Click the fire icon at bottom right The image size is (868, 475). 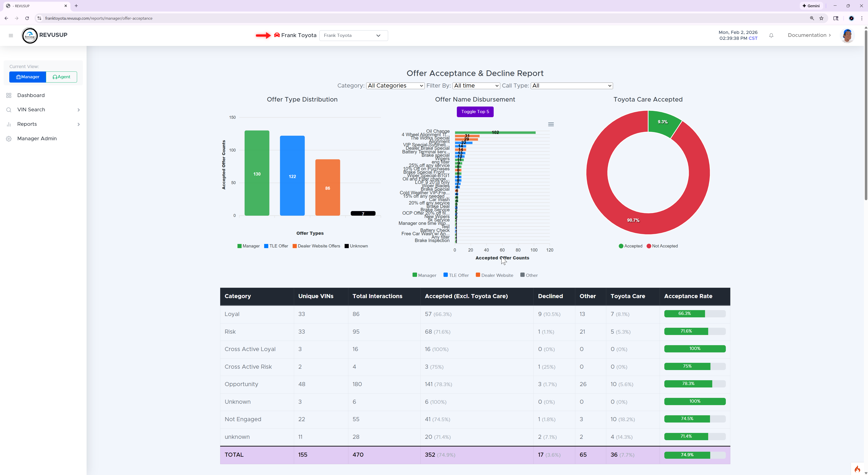pos(857,469)
